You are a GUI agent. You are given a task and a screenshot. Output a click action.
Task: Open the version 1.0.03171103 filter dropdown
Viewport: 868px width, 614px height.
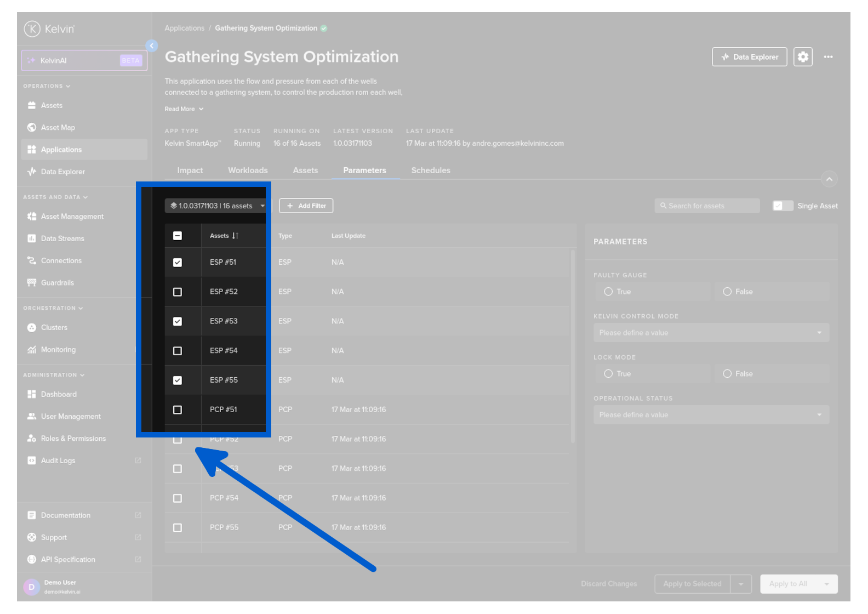click(217, 206)
